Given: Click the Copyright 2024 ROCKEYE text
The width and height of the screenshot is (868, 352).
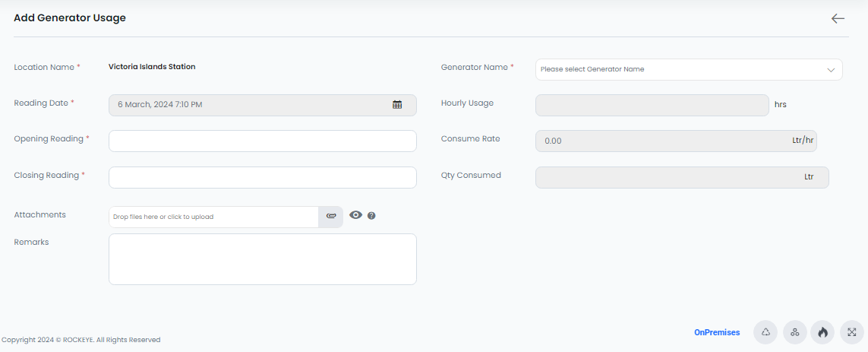Looking at the screenshot, I should point(80,340).
